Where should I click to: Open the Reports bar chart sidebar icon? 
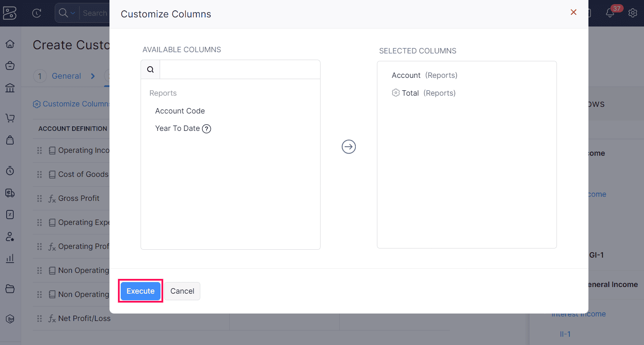10,258
